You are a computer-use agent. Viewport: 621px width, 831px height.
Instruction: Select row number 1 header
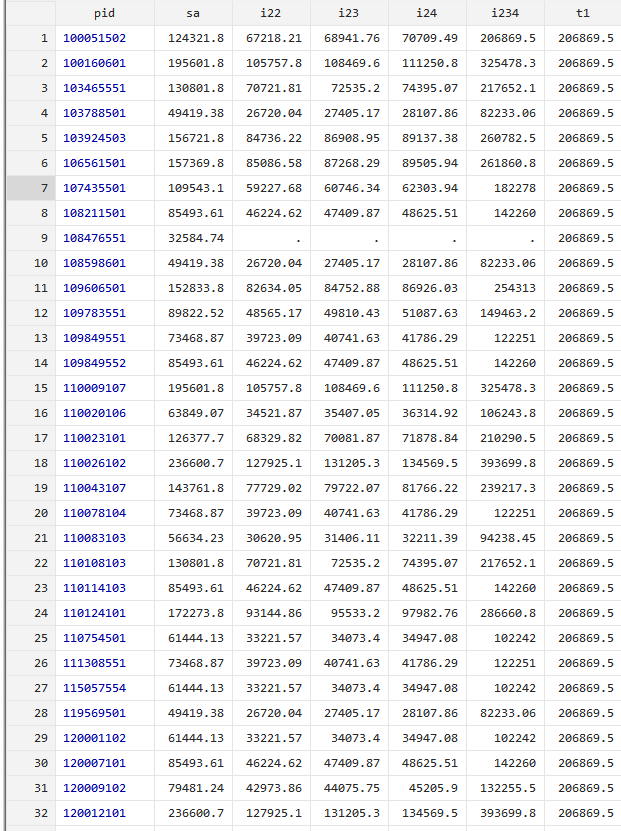click(31, 38)
